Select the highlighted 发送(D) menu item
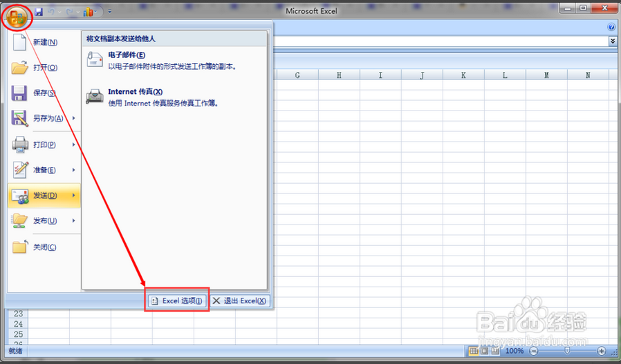Screen dimensions: 621x364 click(x=44, y=195)
